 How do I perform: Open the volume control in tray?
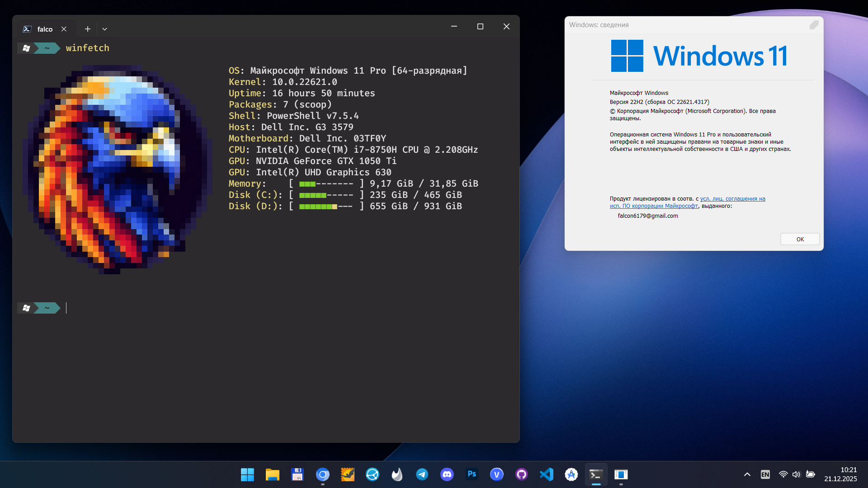(x=796, y=474)
